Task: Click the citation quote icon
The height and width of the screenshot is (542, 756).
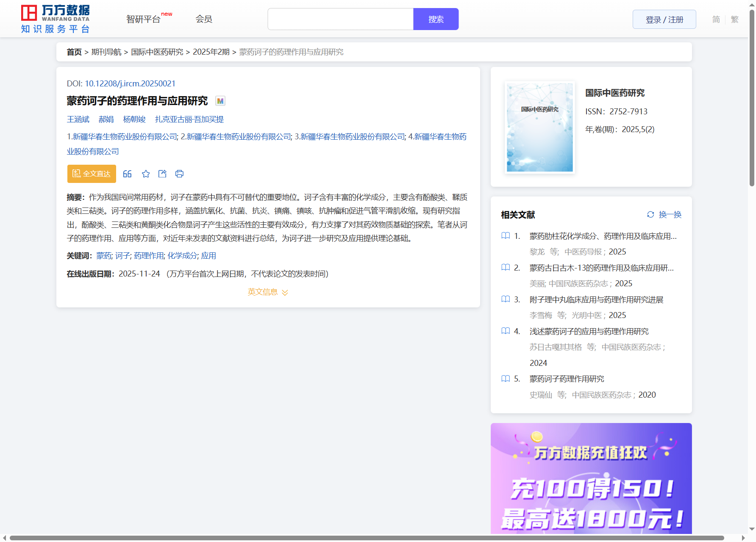Action: (127, 174)
